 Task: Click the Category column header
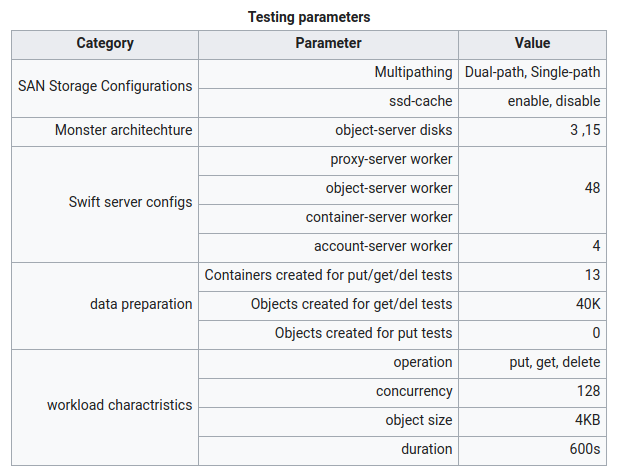tap(105, 44)
